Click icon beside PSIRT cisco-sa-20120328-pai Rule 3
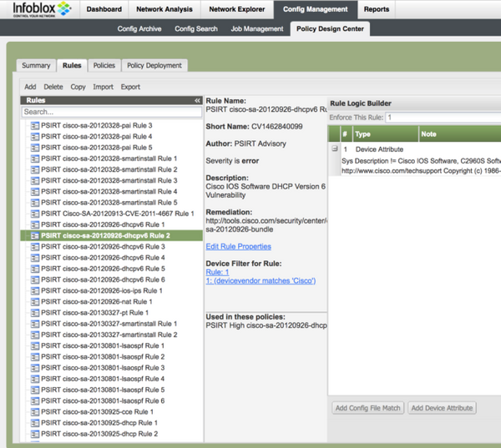501x448 pixels. click(x=35, y=125)
